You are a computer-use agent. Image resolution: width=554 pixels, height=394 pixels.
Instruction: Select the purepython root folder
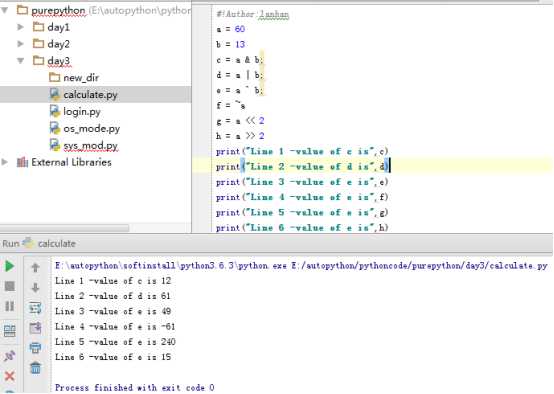click(59, 11)
